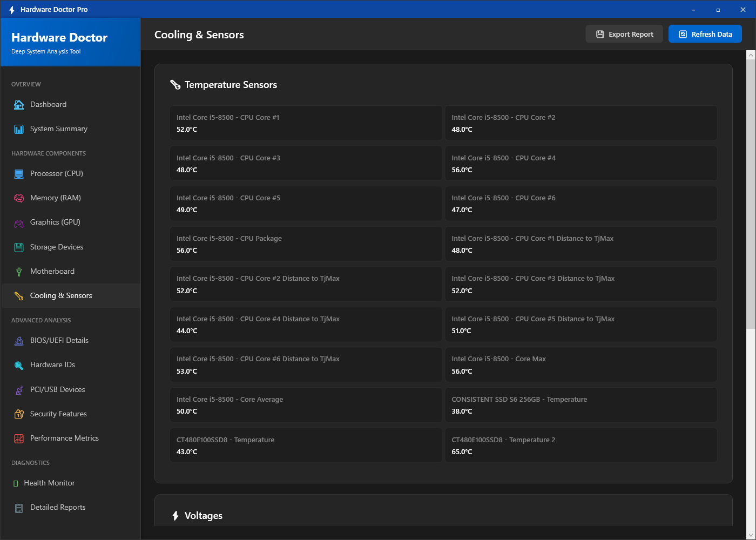Go to System Summary page

(71, 129)
